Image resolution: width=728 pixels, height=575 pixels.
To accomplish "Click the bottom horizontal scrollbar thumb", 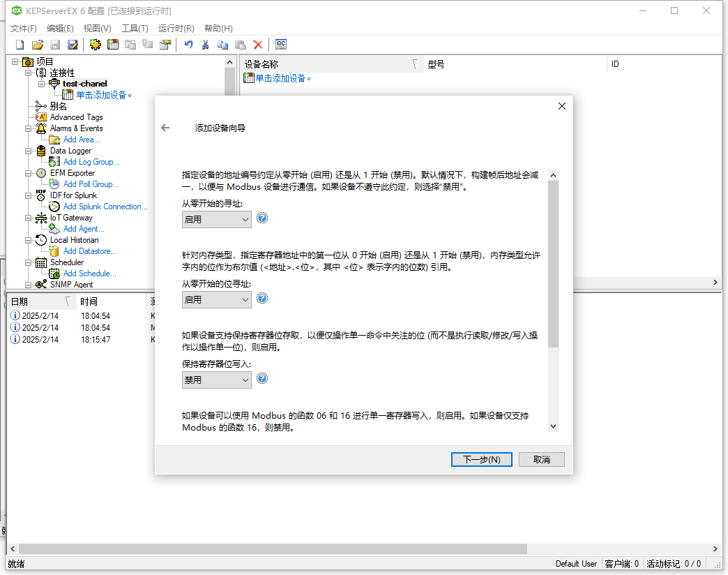I will click(x=273, y=548).
